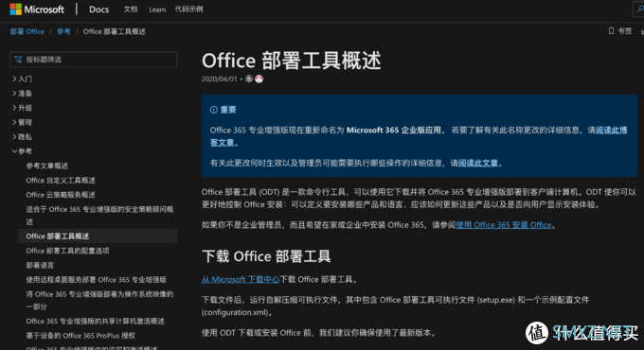
Task: Click the Microsoft logo
Action: point(37,9)
